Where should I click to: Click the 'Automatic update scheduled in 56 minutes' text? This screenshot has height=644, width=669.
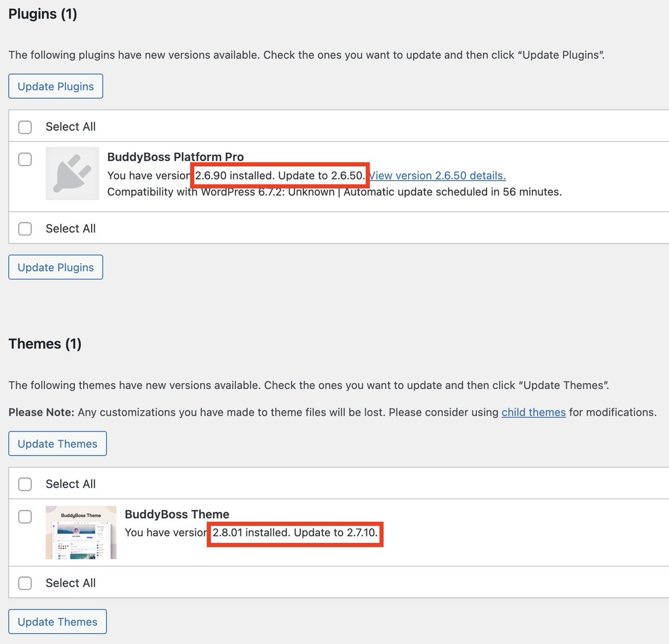[453, 192]
